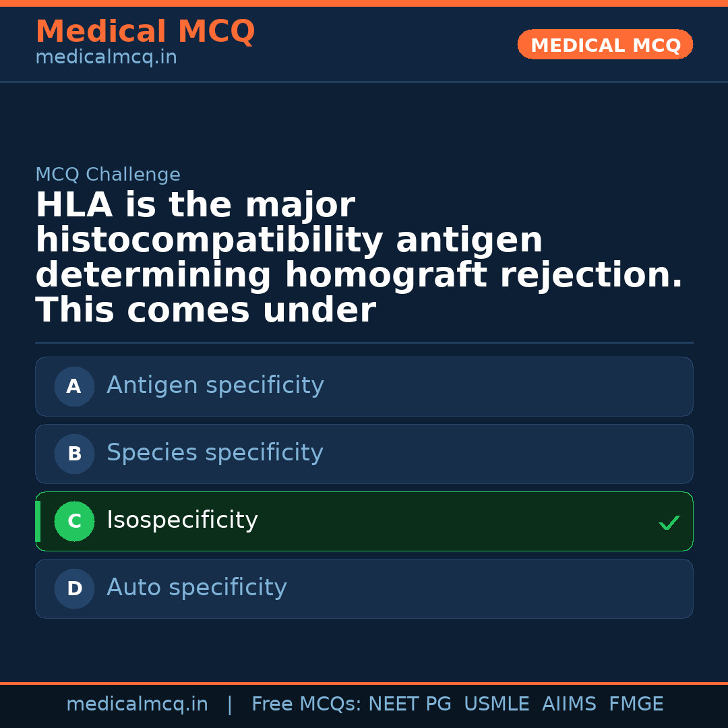
Task: Open the Medical MCQ header title
Action: click(x=145, y=32)
